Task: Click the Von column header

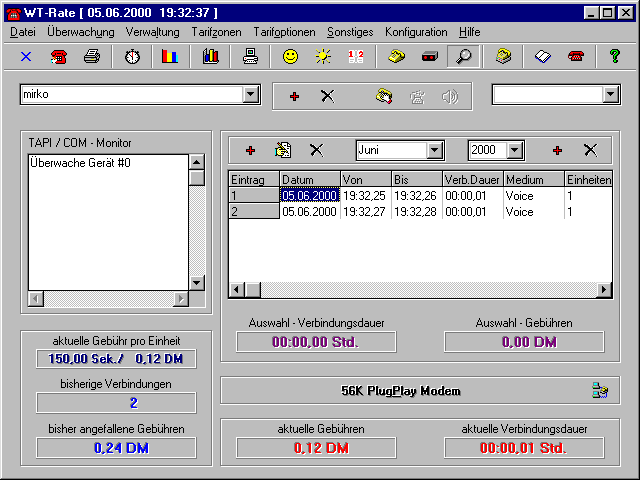Action: (x=366, y=179)
